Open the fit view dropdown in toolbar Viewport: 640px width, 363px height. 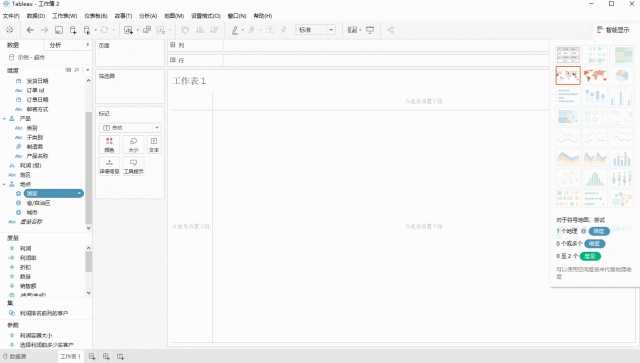click(316, 30)
